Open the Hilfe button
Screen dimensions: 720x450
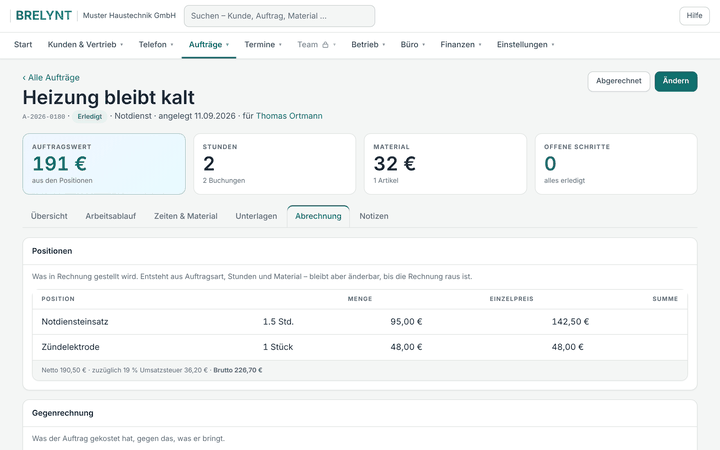[x=694, y=16]
